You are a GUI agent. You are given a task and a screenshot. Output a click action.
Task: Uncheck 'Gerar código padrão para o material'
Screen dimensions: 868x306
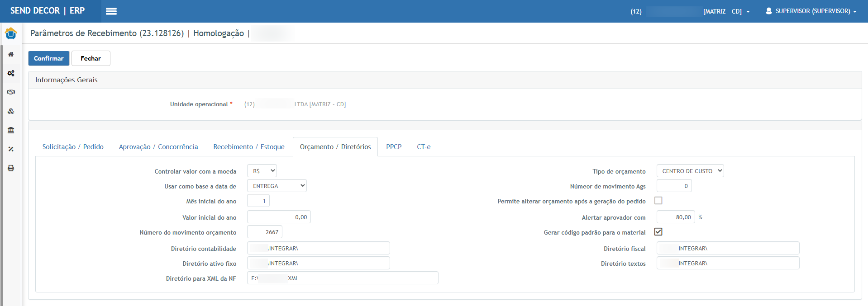(x=658, y=232)
